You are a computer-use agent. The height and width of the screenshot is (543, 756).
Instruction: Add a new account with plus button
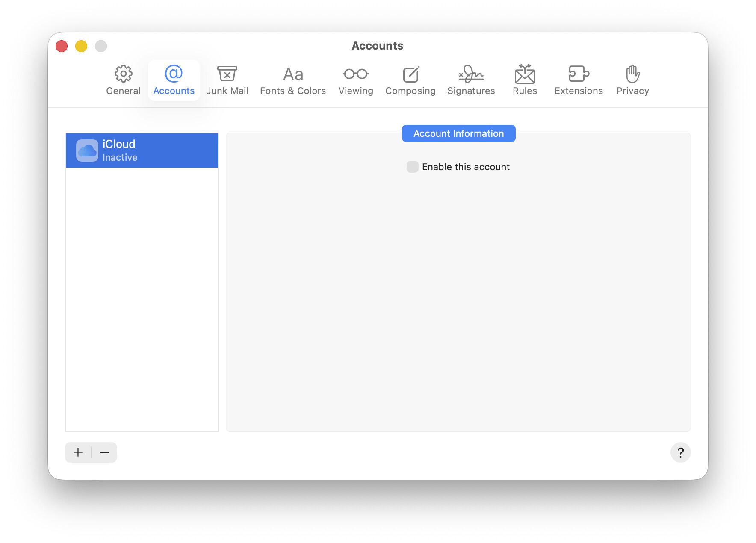(x=78, y=452)
